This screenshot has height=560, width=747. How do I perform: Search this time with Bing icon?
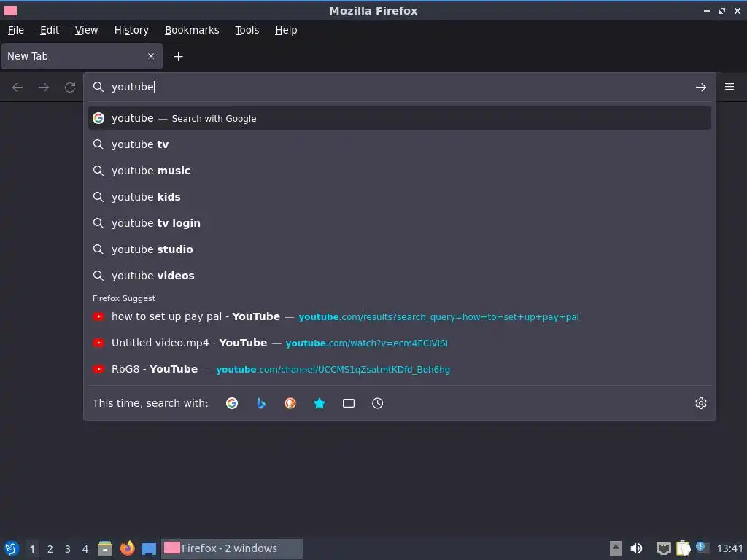(x=261, y=403)
